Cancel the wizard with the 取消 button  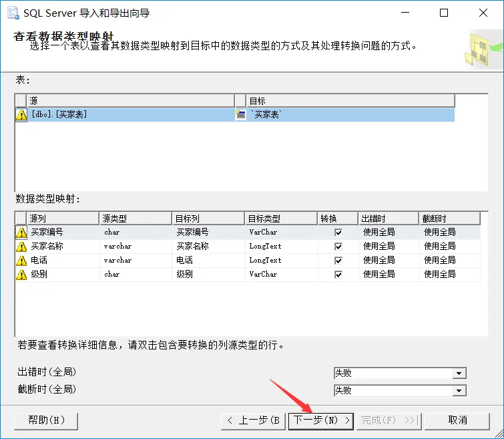pyautogui.click(x=457, y=421)
